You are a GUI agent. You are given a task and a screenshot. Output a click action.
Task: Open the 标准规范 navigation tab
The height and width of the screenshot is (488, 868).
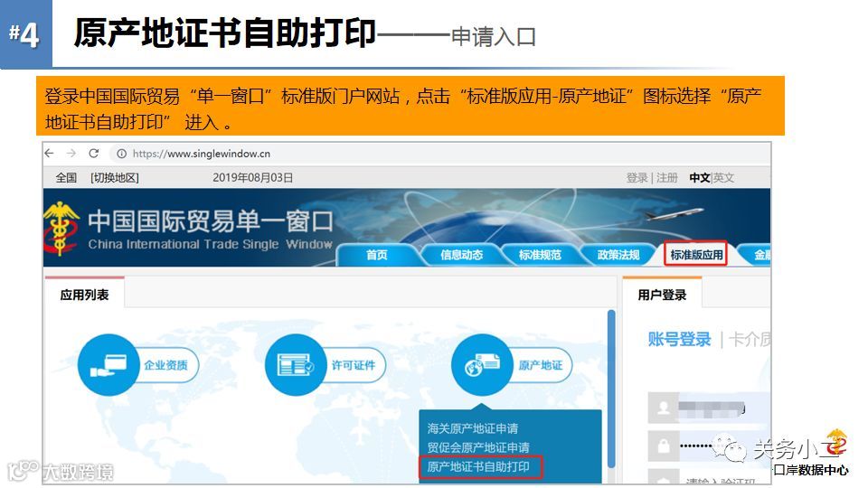click(x=540, y=255)
